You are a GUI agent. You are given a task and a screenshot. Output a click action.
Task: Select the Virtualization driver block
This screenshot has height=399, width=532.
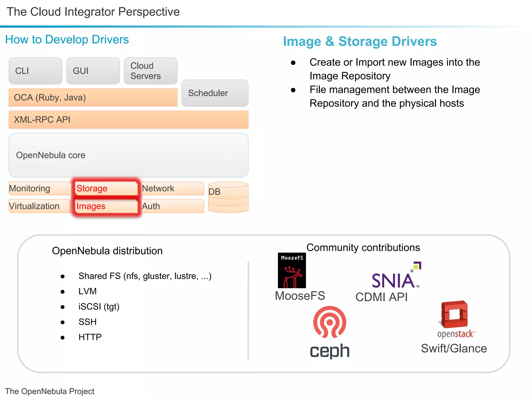tap(39, 206)
